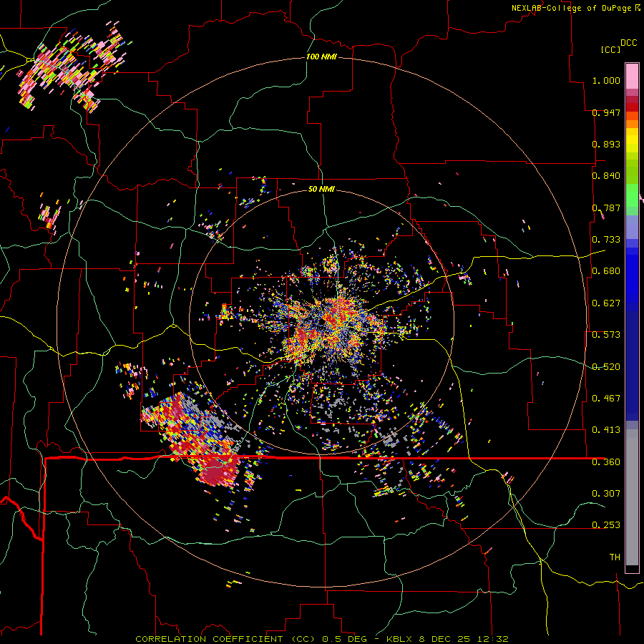Viewport: 644px width, 644px height.
Task: Click the 0.627 color scale value
Action: coord(606,303)
